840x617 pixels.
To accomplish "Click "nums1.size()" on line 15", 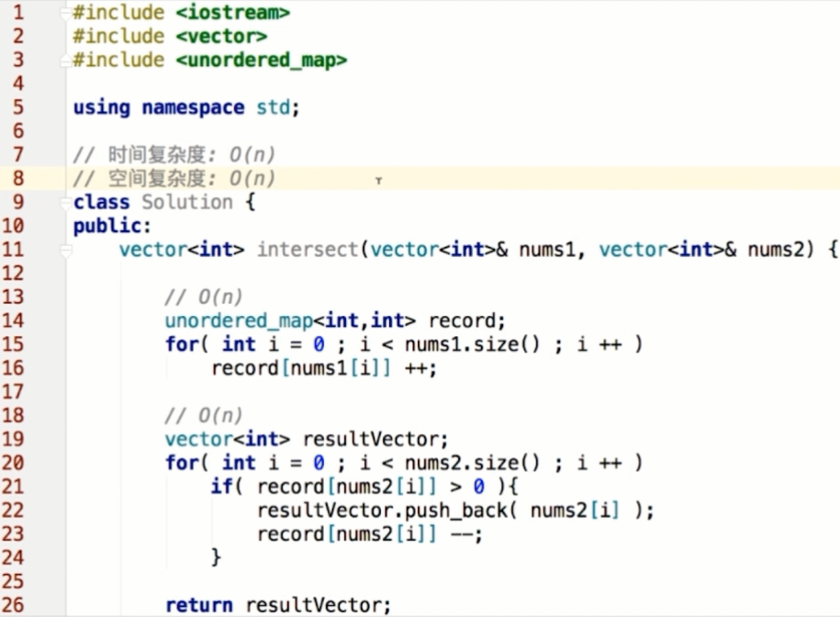I will coord(473,344).
